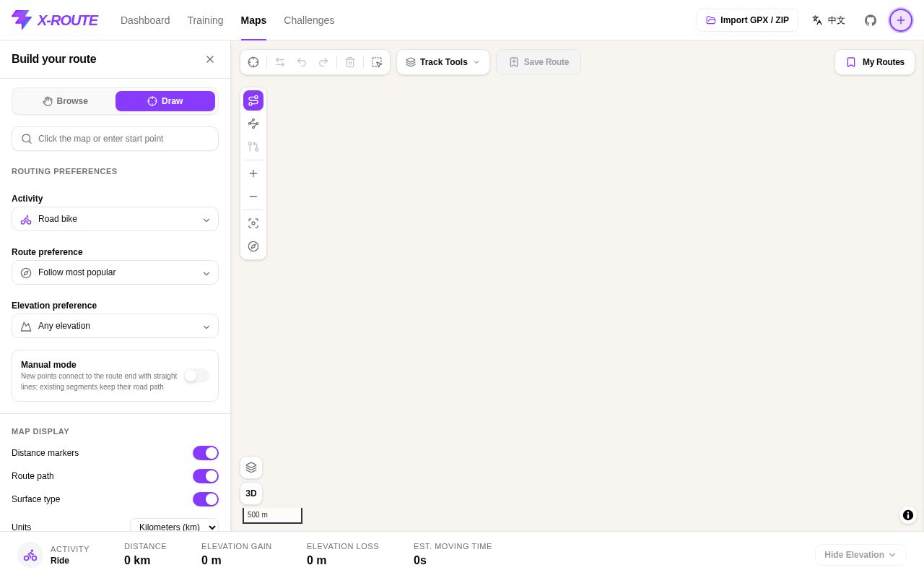Select the purple snap-to-road routing tool
924x578 pixels.
coord(253,100)
